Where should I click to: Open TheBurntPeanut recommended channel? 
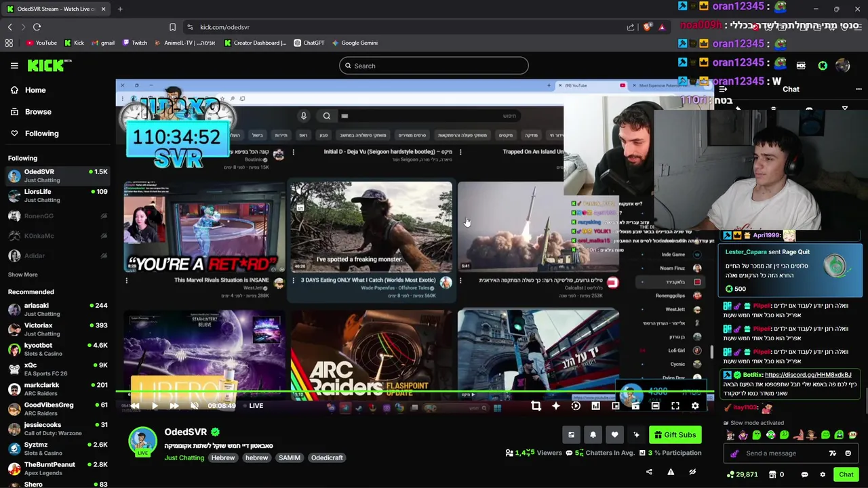pos(58,469)
